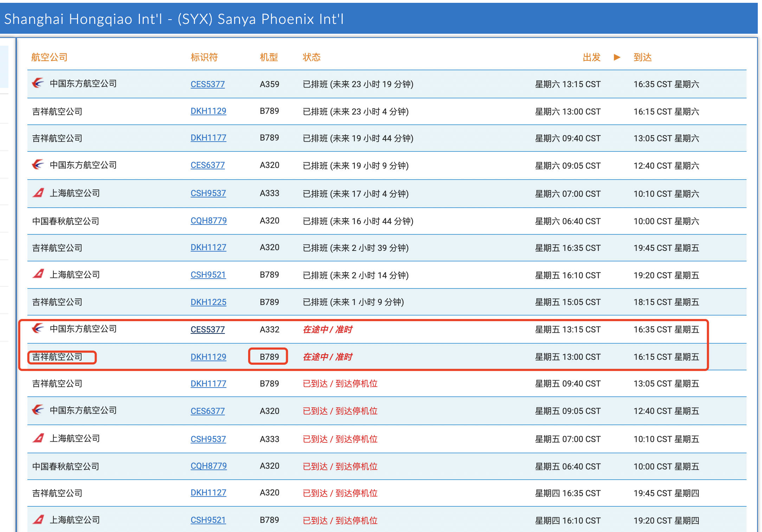
Task: Open en-route flight DKH1129 Friday 13:00
Action: click(x=208, y=357)
